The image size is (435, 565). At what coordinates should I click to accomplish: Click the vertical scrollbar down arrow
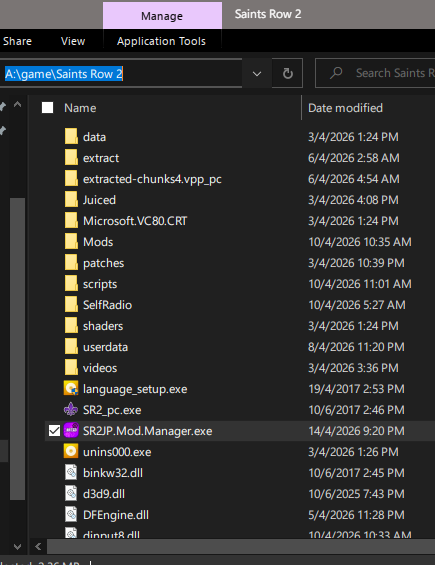tap(17, 547)
